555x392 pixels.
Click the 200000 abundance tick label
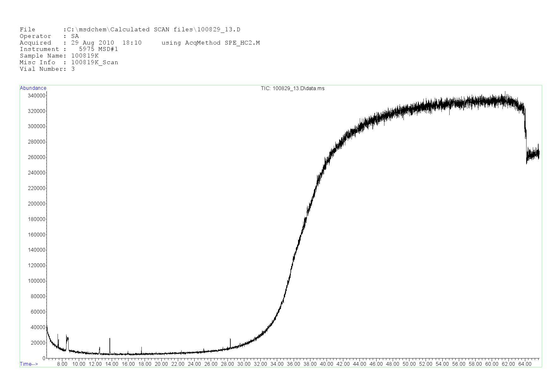[37, 204]
